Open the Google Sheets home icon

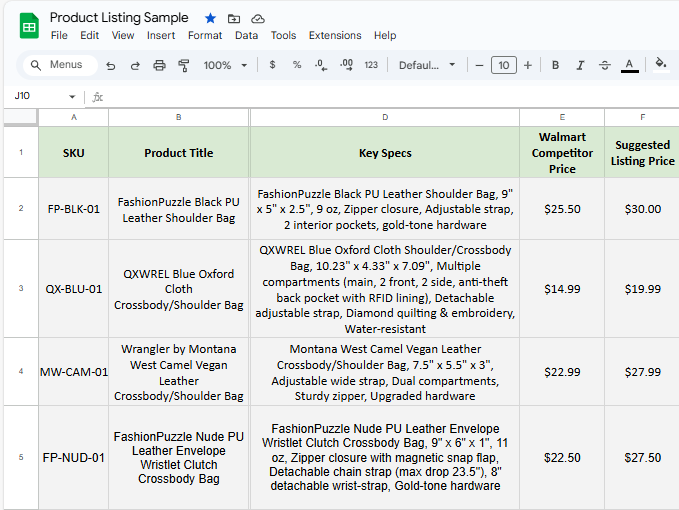[x=29, y=26]
